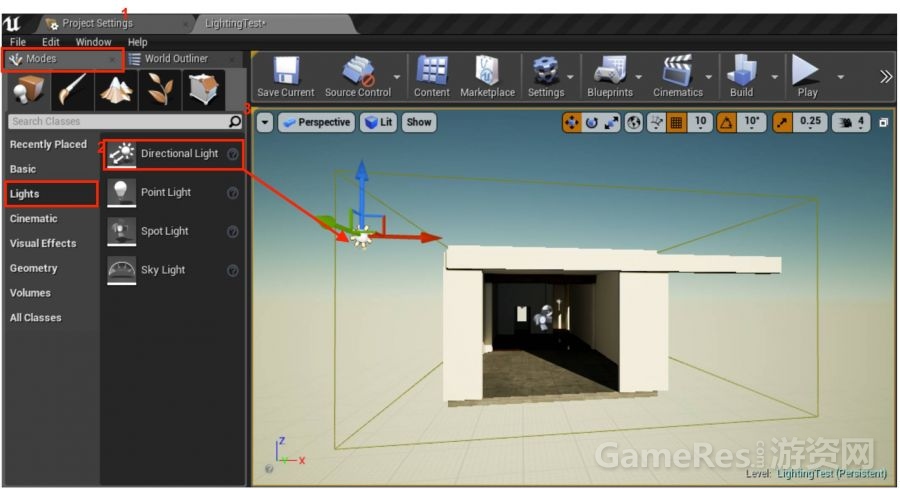
Task: Open camera speed 4 dropdown
Action: pyautogui.click(x=852, y=122)
